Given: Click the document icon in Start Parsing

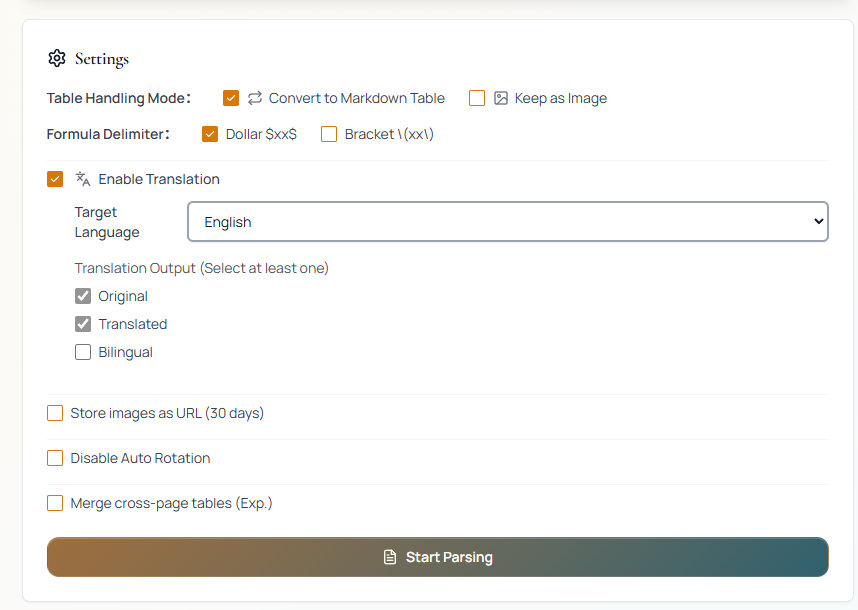Looking at the screenshot, I should [x=390, y=557].
